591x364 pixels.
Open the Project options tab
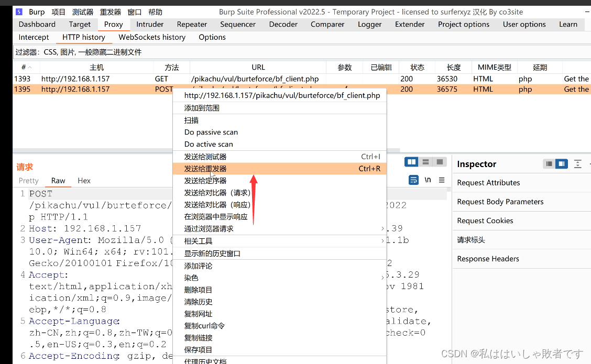pyautogui.click(x=464, y=24)
